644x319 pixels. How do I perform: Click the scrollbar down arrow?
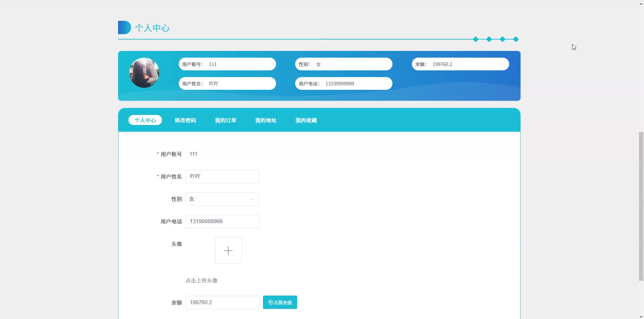[x=641, y=317]
